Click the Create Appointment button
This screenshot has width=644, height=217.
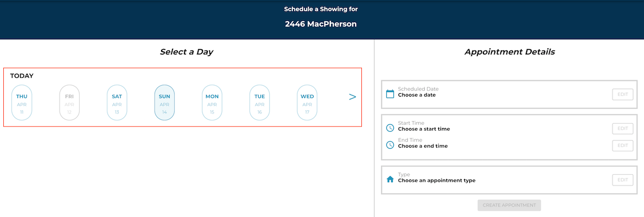click(x=509, y=205)
